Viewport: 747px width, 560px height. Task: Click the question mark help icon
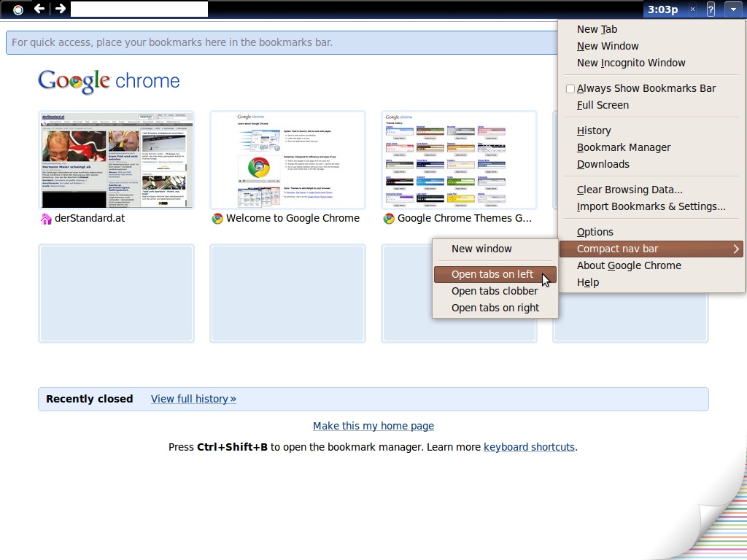coord(711,9)
